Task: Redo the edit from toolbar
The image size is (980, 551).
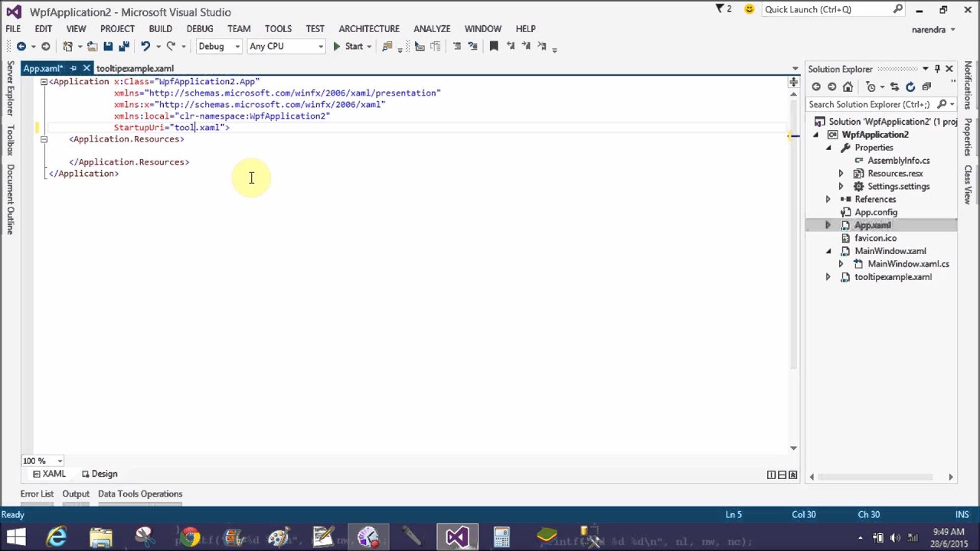Action: (171, 47)
